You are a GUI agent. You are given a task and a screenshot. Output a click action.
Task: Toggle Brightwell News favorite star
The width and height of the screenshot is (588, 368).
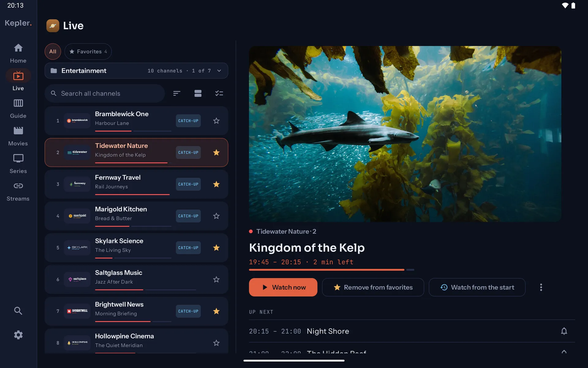(x=216, y=311)
